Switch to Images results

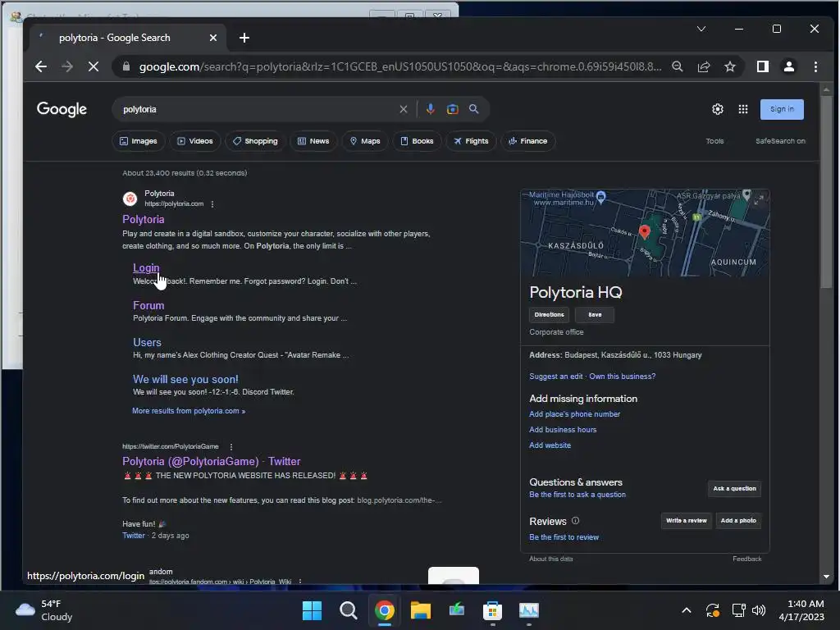(139, 141)
